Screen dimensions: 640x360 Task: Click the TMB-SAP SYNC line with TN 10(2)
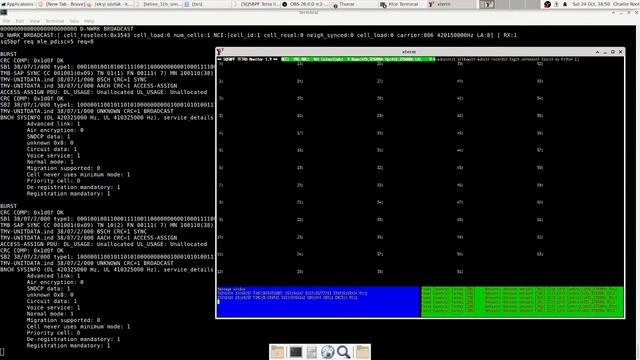point(107,225)
